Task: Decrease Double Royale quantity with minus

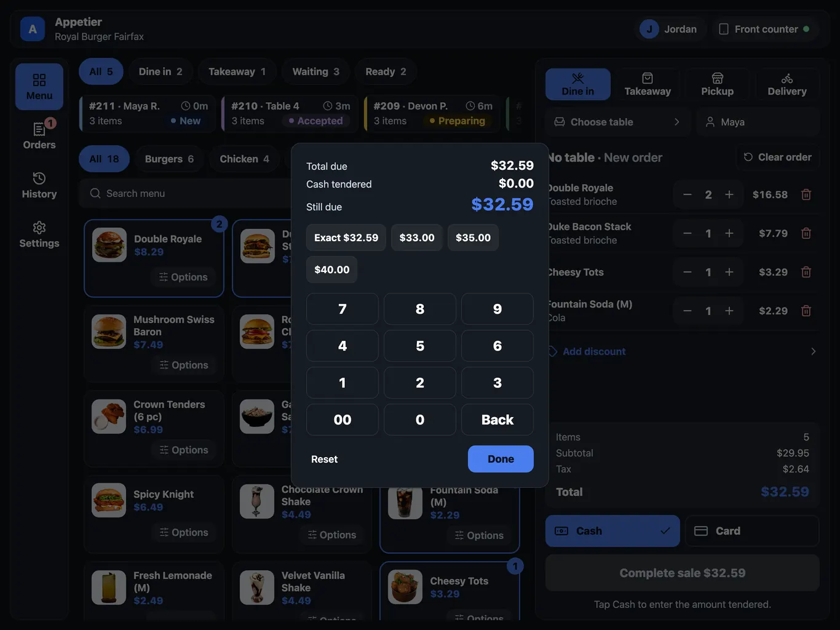Action: (x=687, y=194)
